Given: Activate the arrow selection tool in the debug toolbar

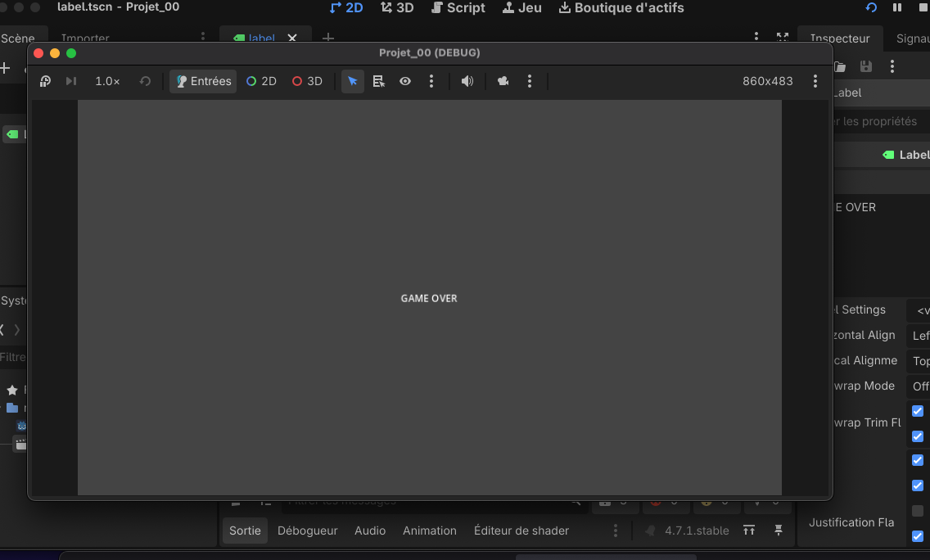Looking at the screenshot, I should [x=352, y=81].
